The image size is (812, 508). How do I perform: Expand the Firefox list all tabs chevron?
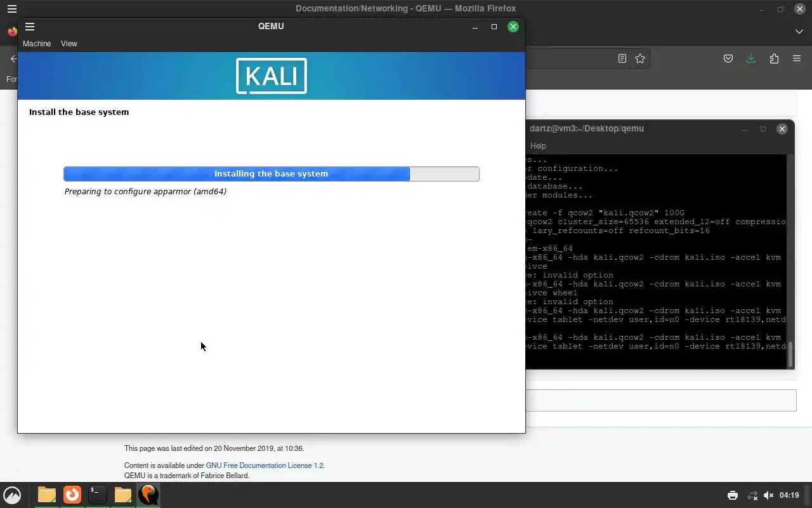pyautogui.click(x=799, y=31)
